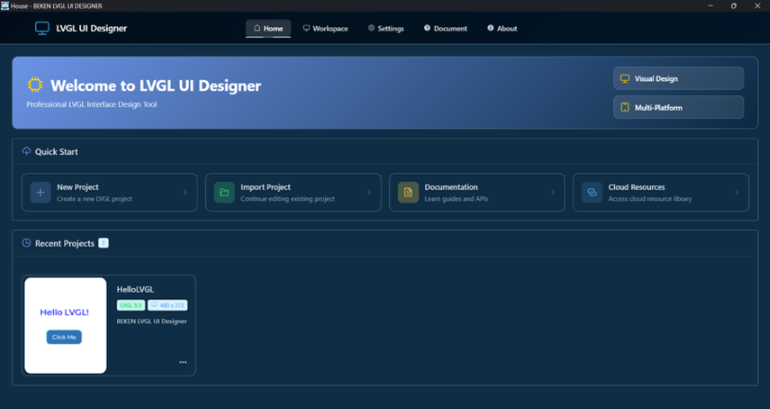Viewport: 770px width, 409px height.
Task: Open the Document tab
Action: click(x=445, y=28)
